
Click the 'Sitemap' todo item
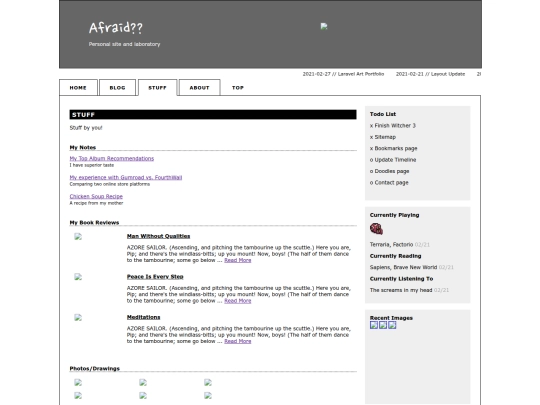pos(383,137)
